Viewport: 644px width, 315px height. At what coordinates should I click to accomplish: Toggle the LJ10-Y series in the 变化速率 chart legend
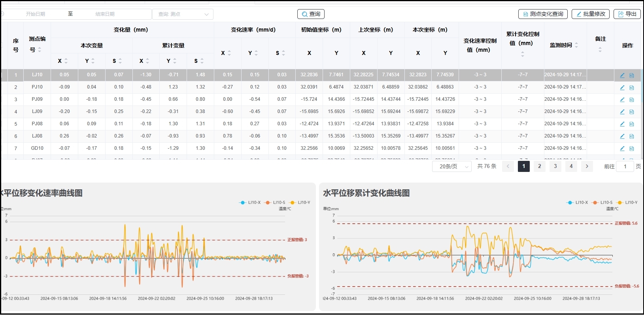coord(300,202)
